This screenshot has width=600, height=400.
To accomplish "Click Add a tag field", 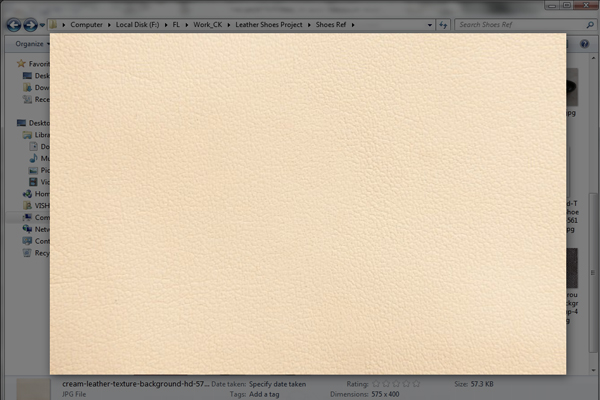I will [264, 394].
